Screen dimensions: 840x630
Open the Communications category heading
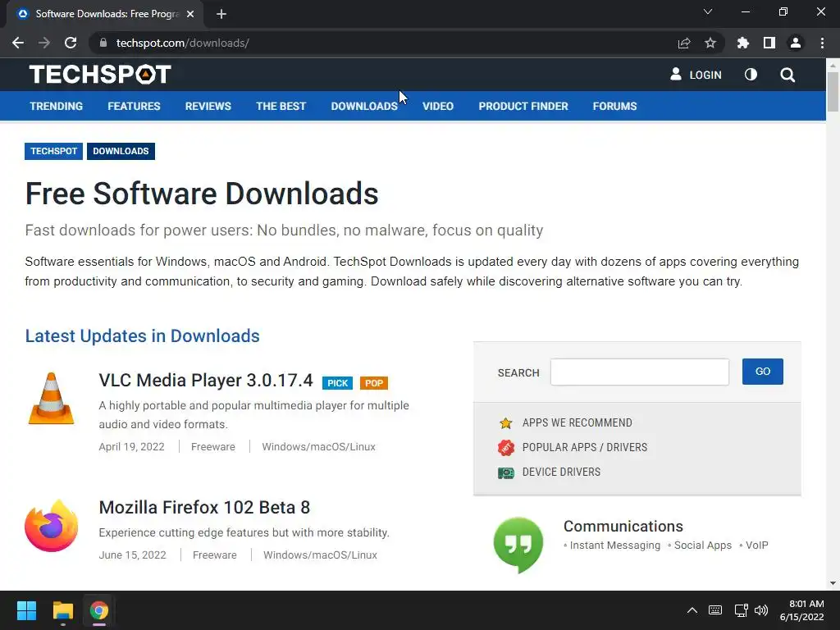(x=623, y=526)
